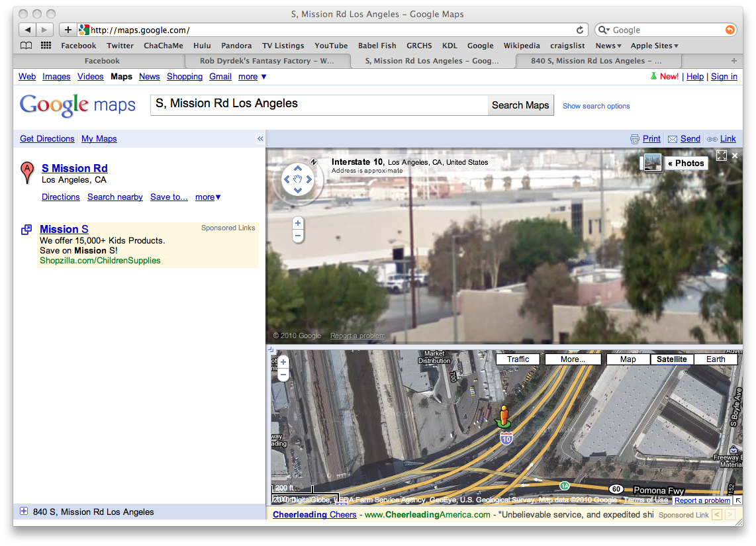Viewport: 756px width, 546px height.
Task: Open the Get Directions link
Action: (46, 138)
